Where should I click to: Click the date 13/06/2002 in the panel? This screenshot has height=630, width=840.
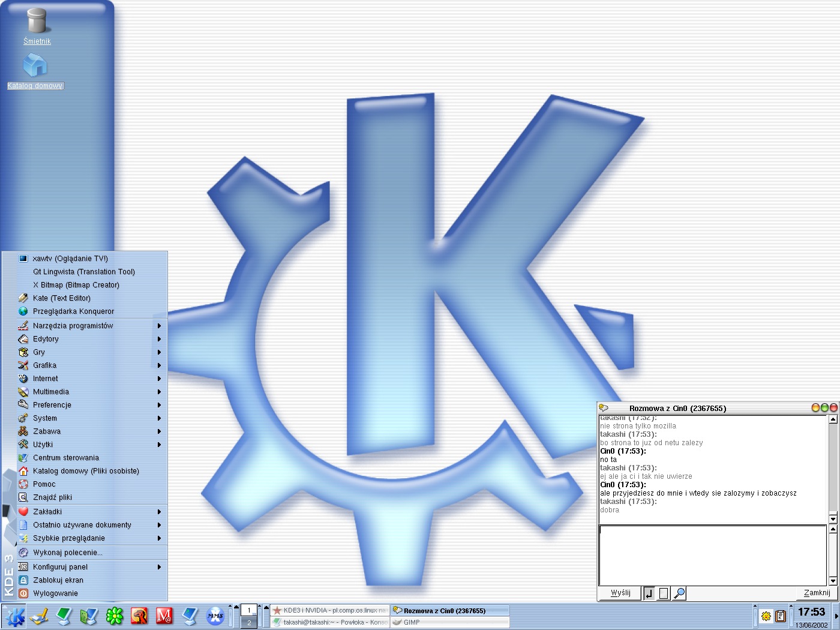click(811, 625)
